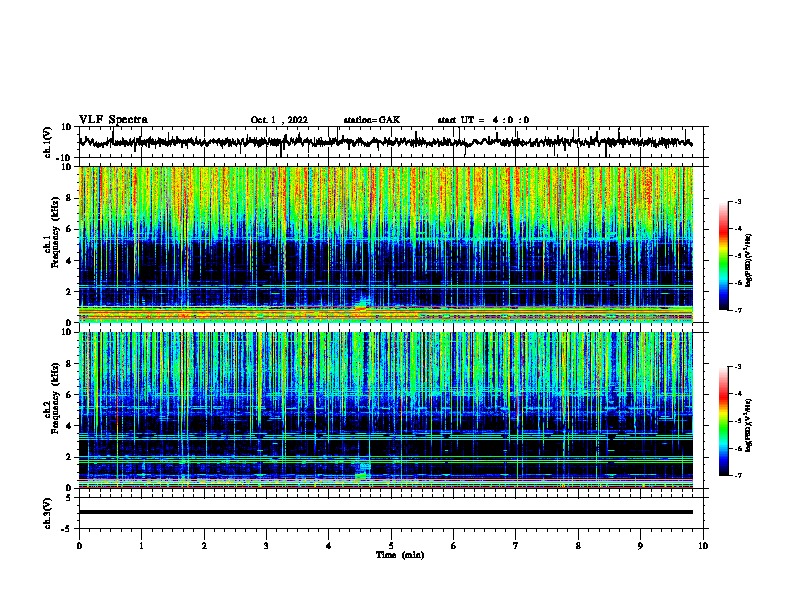Click the ch.1 spectrogram panel
This screenshot has height=612, width=792.
[386, 244]
